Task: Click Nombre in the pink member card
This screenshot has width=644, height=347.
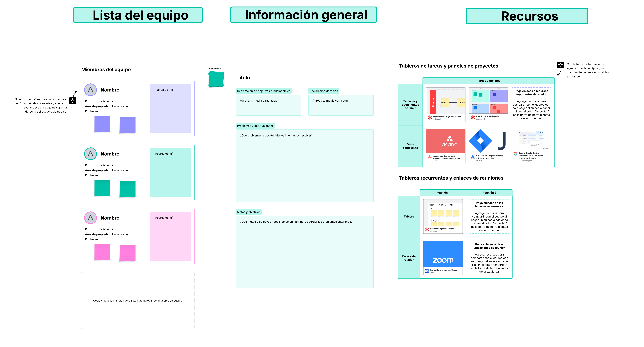Action: [110, 218]
